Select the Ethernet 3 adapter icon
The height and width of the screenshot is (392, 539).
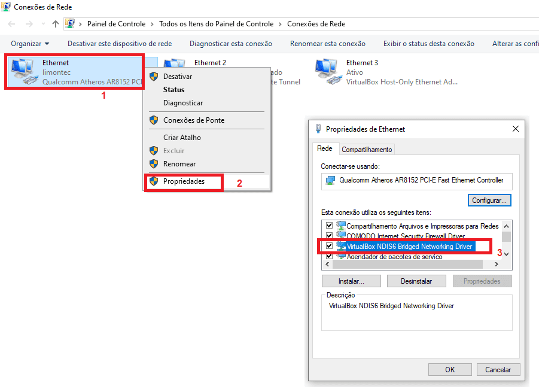pos(328,72)
